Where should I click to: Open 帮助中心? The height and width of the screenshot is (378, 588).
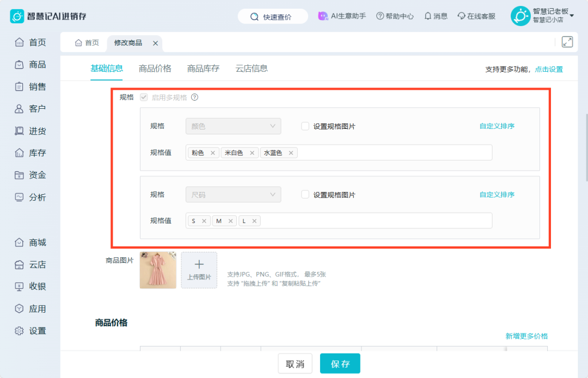[395, 16]
